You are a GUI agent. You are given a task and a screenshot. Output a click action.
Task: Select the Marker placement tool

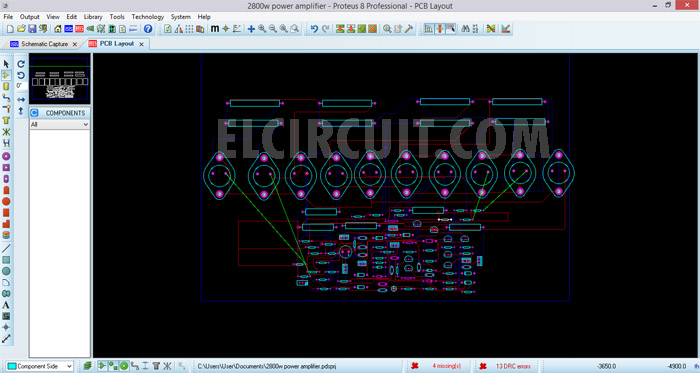point(6,327)
